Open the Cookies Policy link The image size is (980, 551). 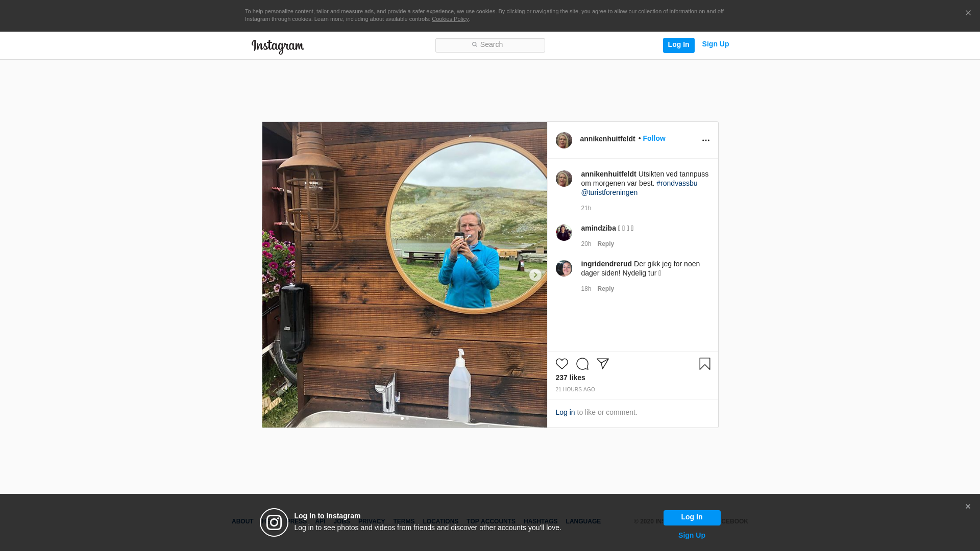click(x=450, y=19)
